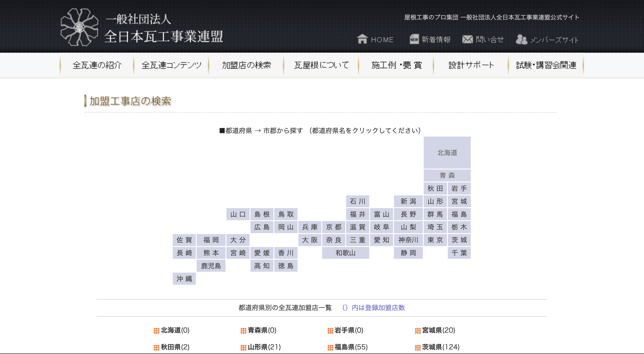Screen dimensions: 644x354
Task: Choose 愛媛 on the map
Action: tap(262, 253)
